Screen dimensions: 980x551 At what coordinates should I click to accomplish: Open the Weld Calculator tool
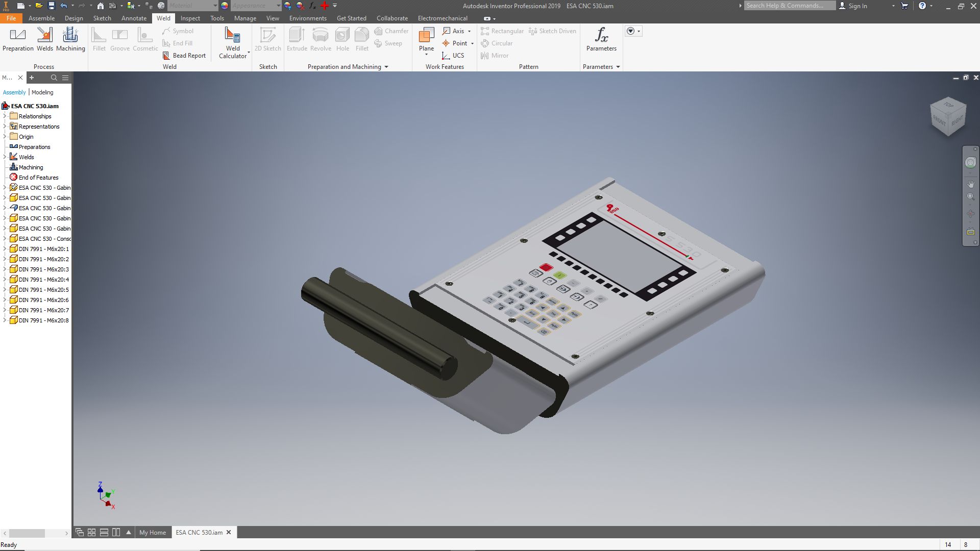[x=233, y=43]
